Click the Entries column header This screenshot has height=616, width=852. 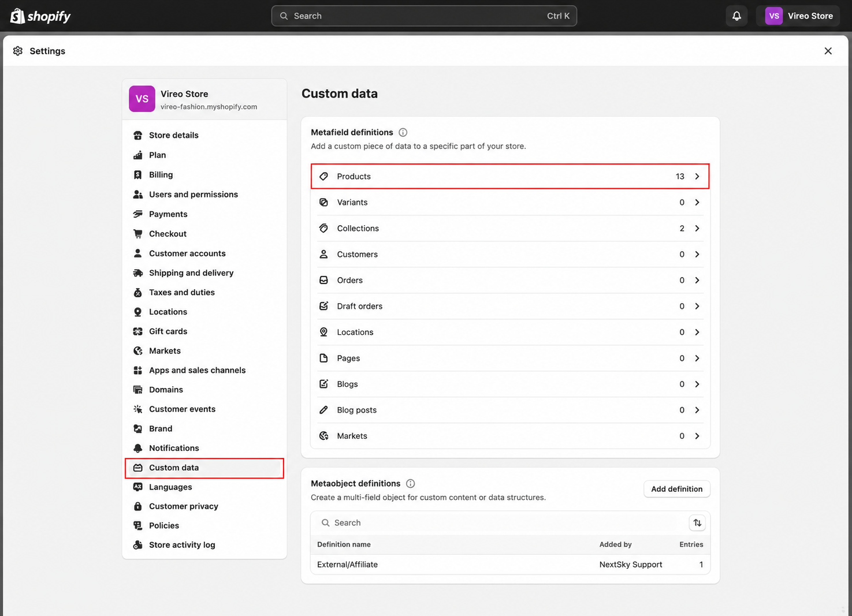pos(691,544)
